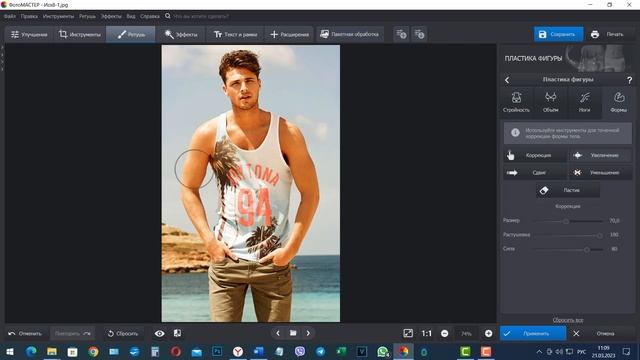The width and height of the screenshot is (640, 360).
Task: Choose the Коррекция hand tool
Action: (x=535, y=156)
